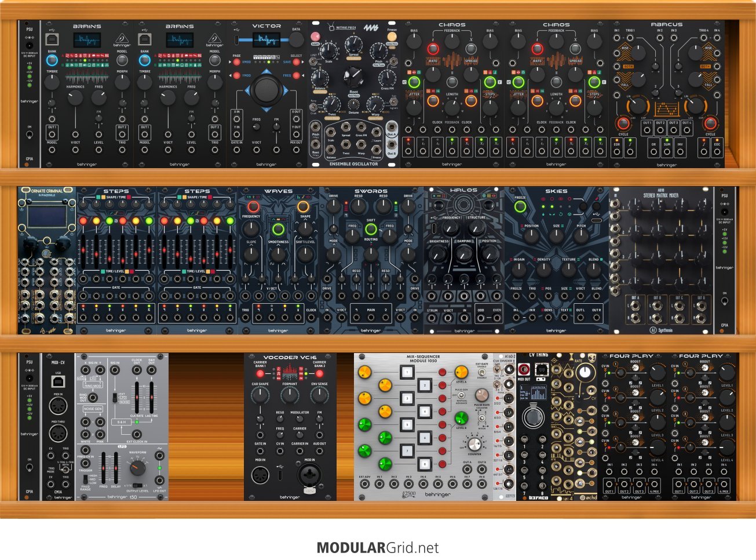Click the LEVEL A knob on Mix-Sequencer
Viewport: 756px width, 560px height.
coord(461,372)
